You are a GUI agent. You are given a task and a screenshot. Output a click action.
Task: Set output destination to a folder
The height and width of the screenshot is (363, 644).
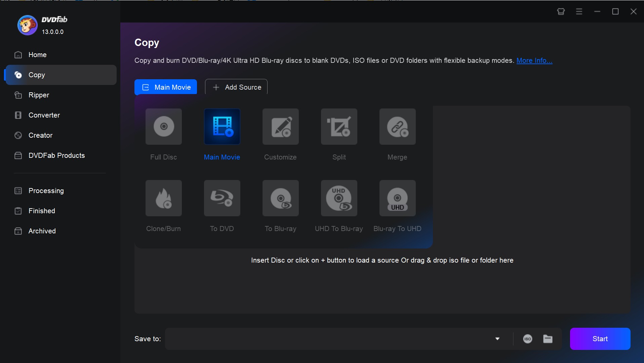click(548, 339)
